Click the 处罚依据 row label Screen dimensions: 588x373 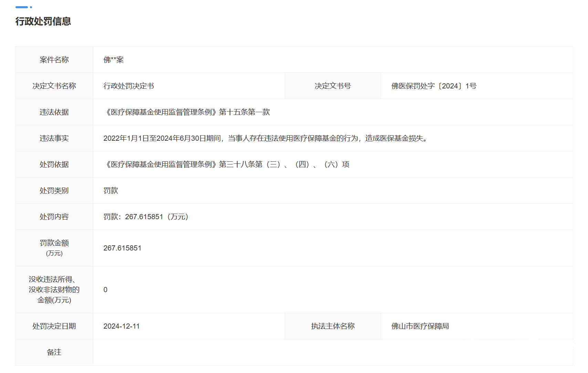tap(54, 164)
